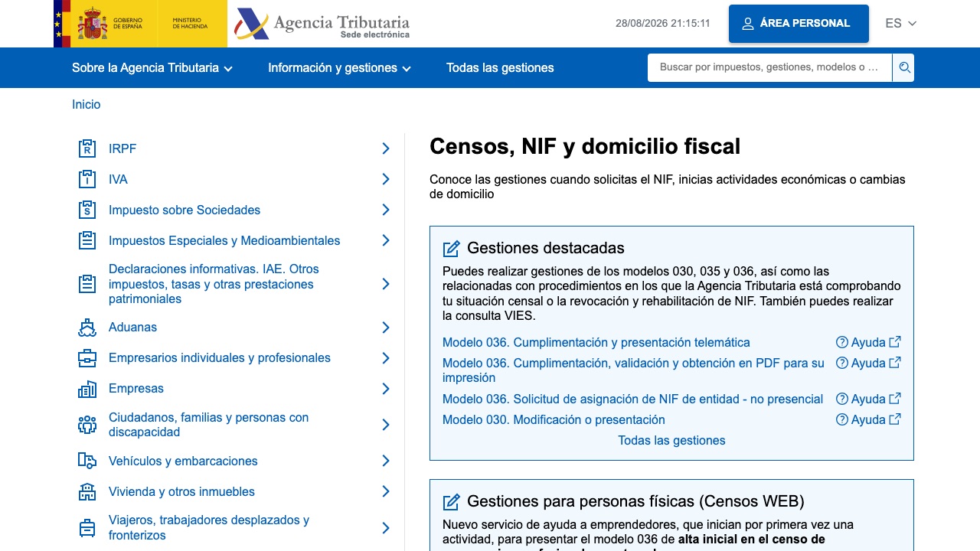Click the Empresas building icon
The image size is (980, 551).
87,389
